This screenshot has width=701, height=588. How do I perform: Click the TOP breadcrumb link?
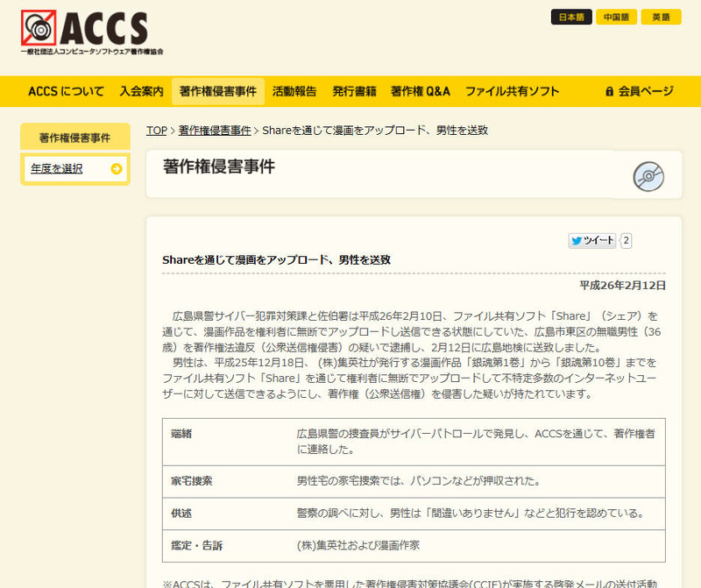click(x=156, y=131)
